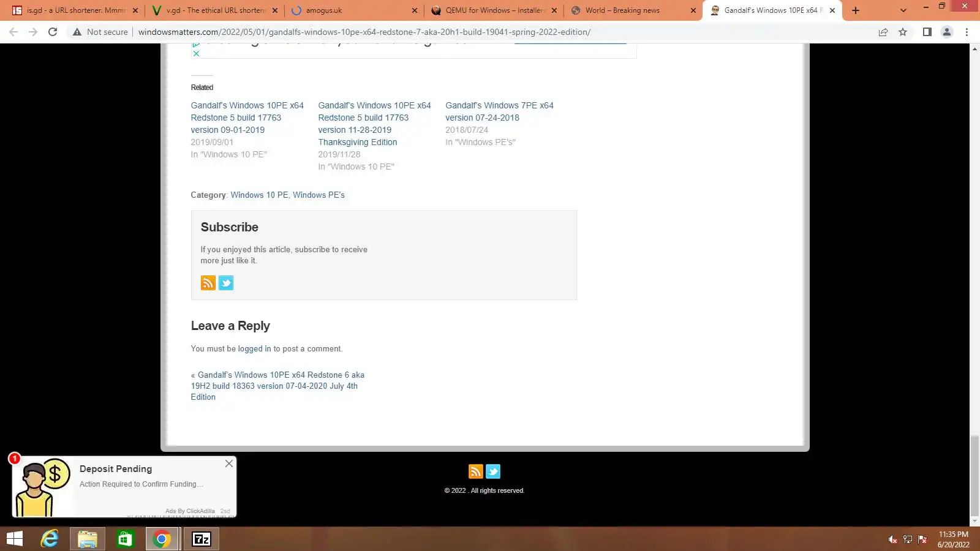
Task: Close the amogus.uk tab
Action: (415, 10)
